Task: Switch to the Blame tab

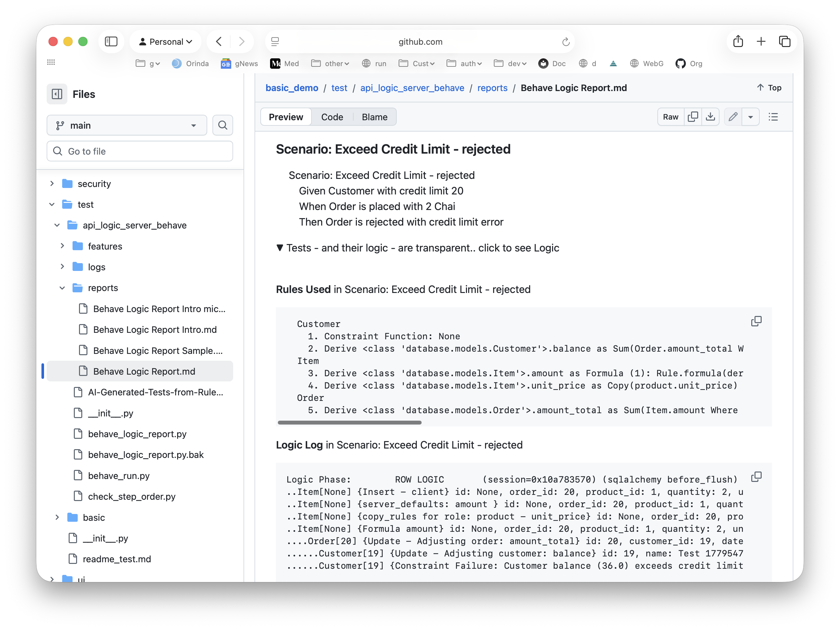Action: pos(374,117)
